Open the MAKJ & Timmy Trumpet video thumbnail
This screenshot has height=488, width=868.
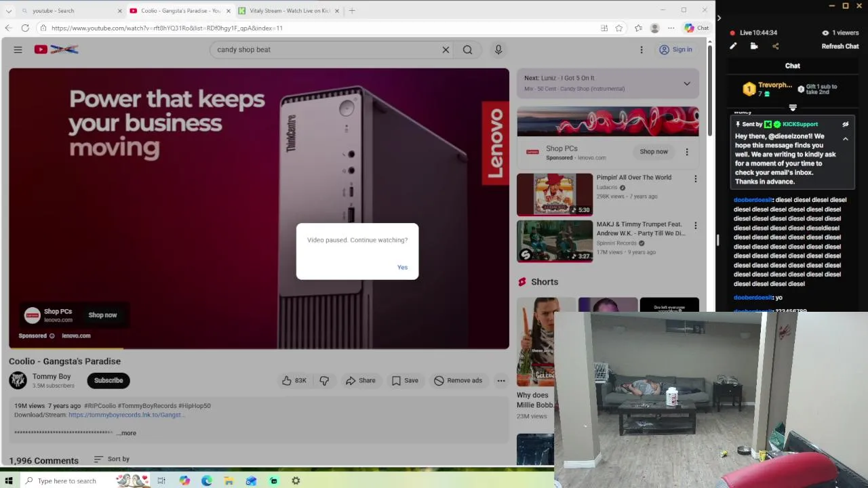pos(555,241)
